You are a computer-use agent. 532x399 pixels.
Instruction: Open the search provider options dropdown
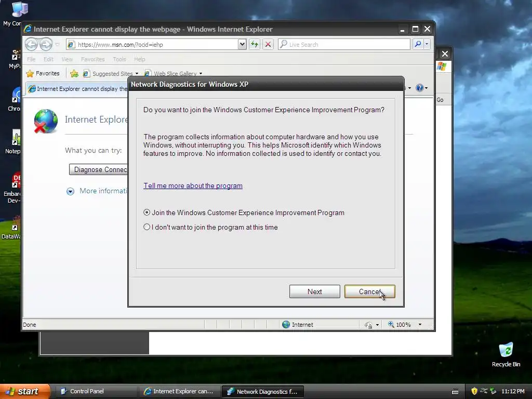[427, 44]
